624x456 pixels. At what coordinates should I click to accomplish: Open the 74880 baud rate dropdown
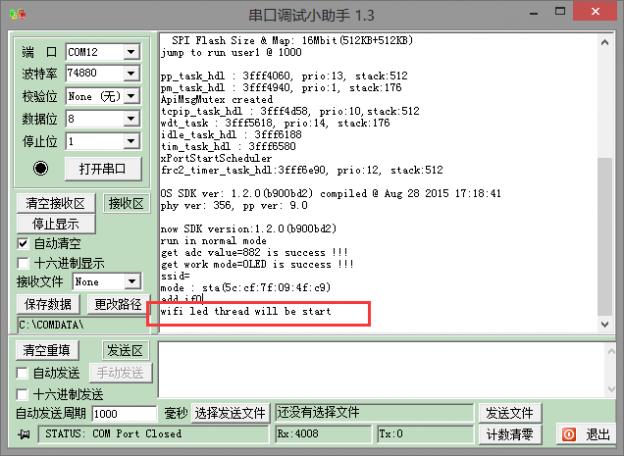pos(131,73)
